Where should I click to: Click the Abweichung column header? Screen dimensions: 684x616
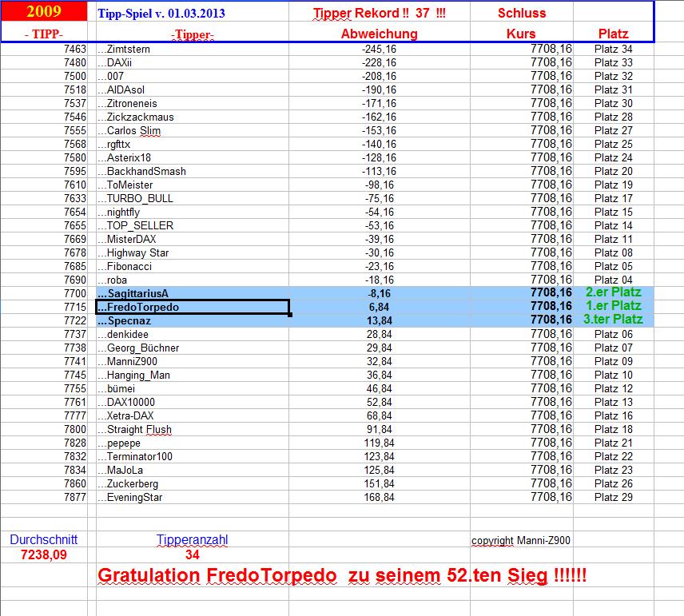click(379, 34)
